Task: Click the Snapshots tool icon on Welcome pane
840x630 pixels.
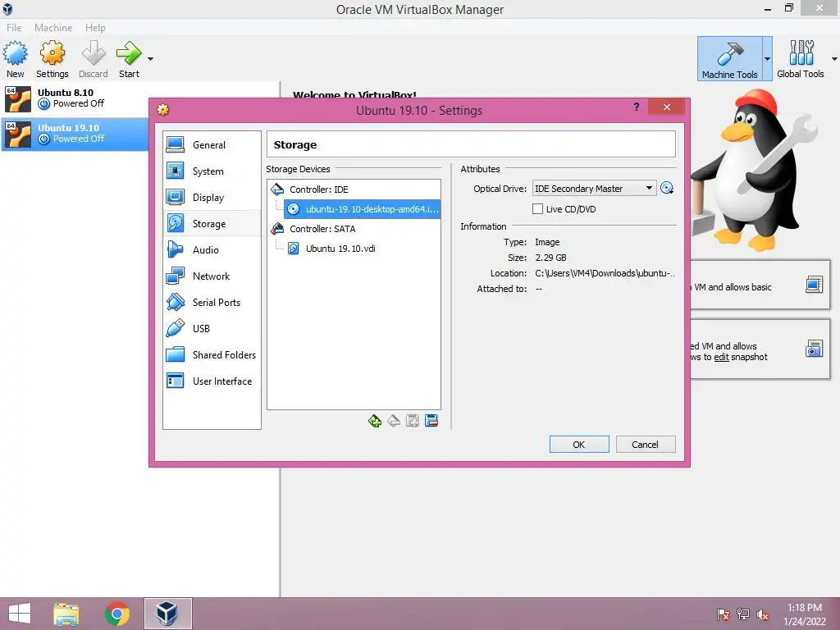Action: pos(815,349)
